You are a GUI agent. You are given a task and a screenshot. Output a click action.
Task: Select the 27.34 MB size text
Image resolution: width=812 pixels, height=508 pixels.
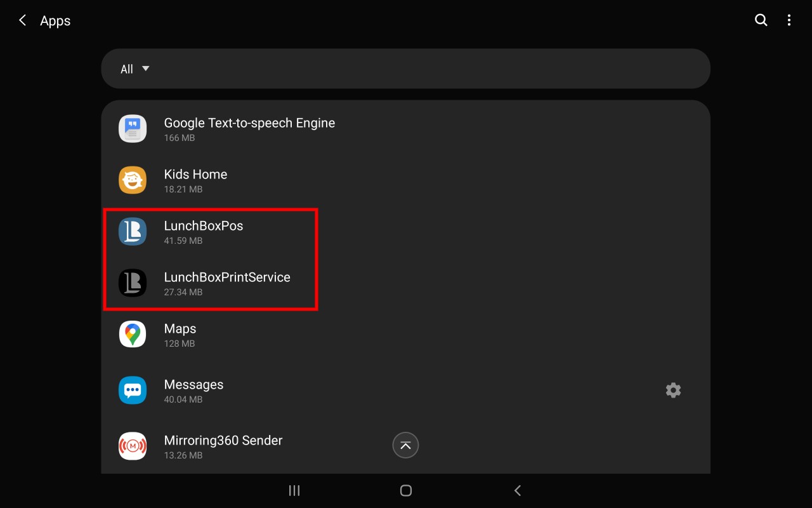pos(183,292)
